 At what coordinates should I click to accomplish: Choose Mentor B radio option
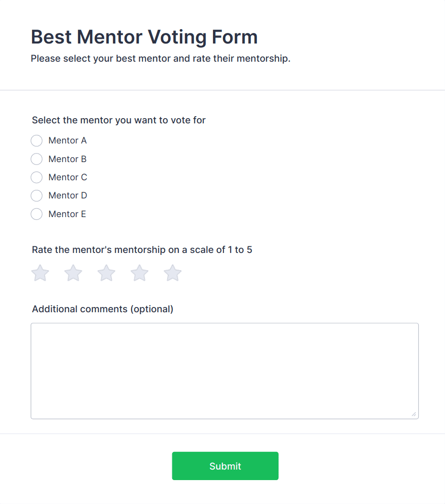click(x=37, y=159)
